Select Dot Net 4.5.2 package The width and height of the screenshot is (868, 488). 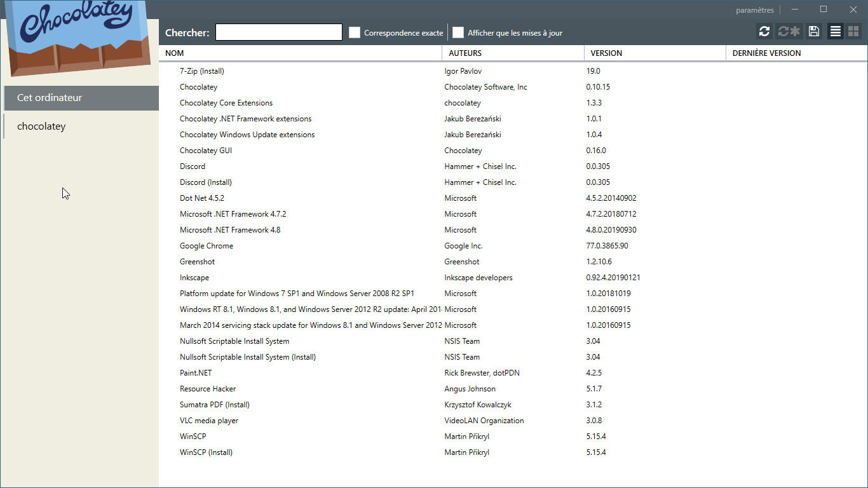513,198
